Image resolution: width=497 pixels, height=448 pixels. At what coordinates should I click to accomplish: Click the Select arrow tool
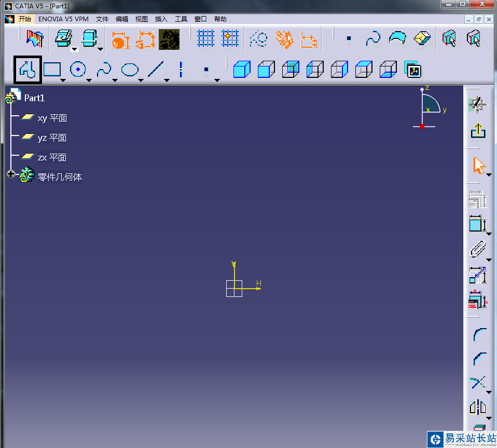[479, 165]
